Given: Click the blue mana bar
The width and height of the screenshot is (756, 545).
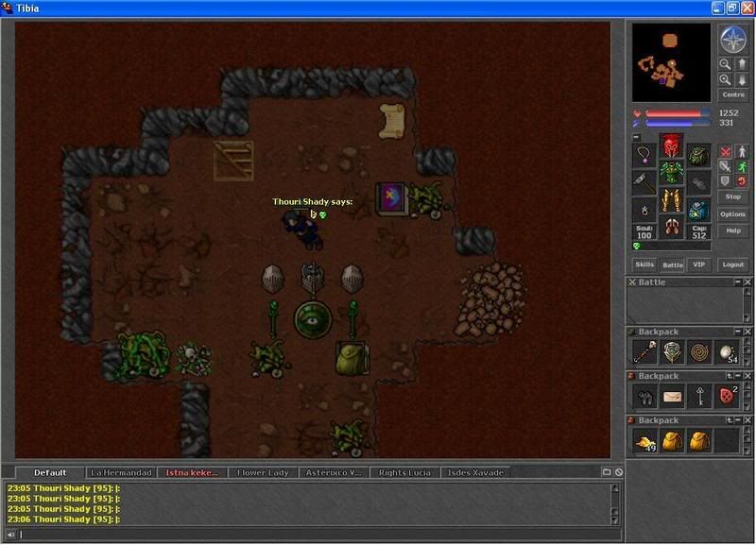Looking at the screenshot, I should click(x=678, y=124).
